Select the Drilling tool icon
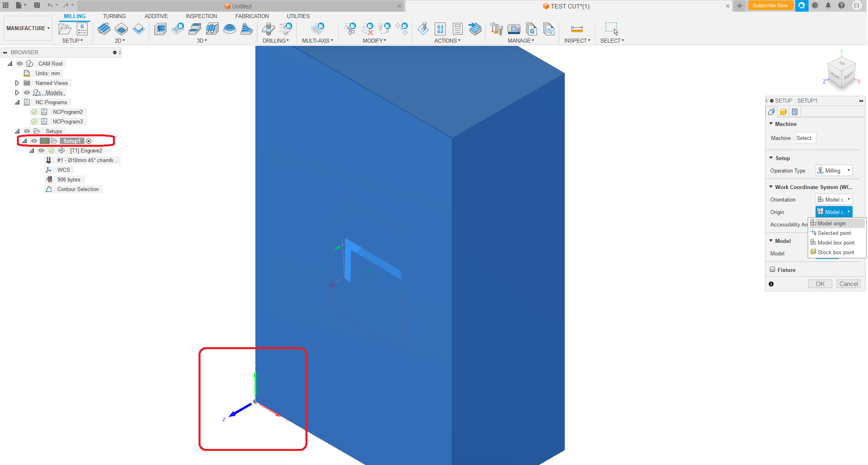The height and width of the screenshot is (465, 868). (x=268, y=29)
